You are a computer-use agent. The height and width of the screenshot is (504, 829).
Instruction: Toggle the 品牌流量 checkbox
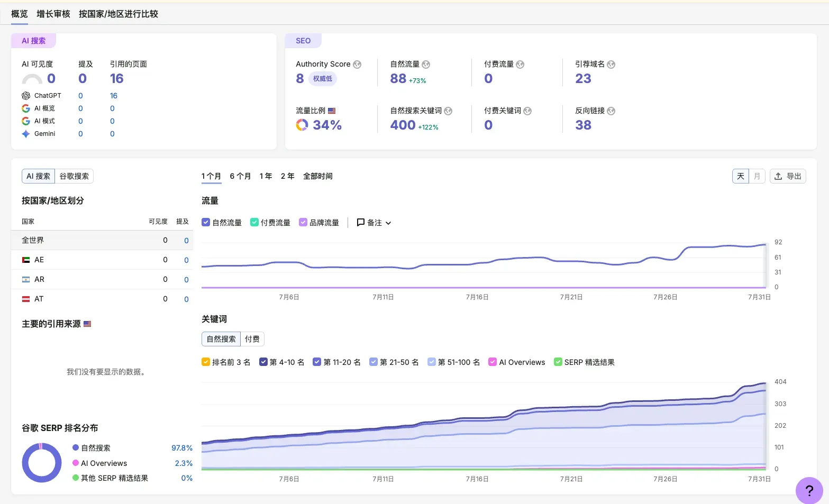[x=303, y=223]
